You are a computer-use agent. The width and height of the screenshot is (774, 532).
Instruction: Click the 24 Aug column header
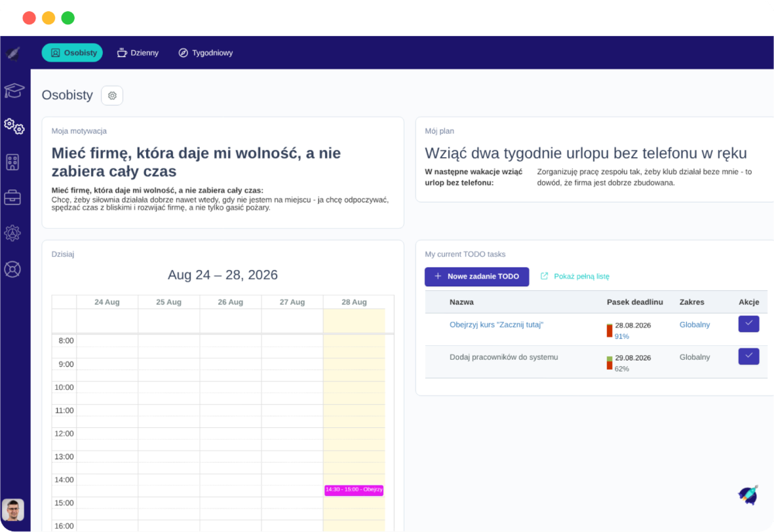click(x=107, y=302)
